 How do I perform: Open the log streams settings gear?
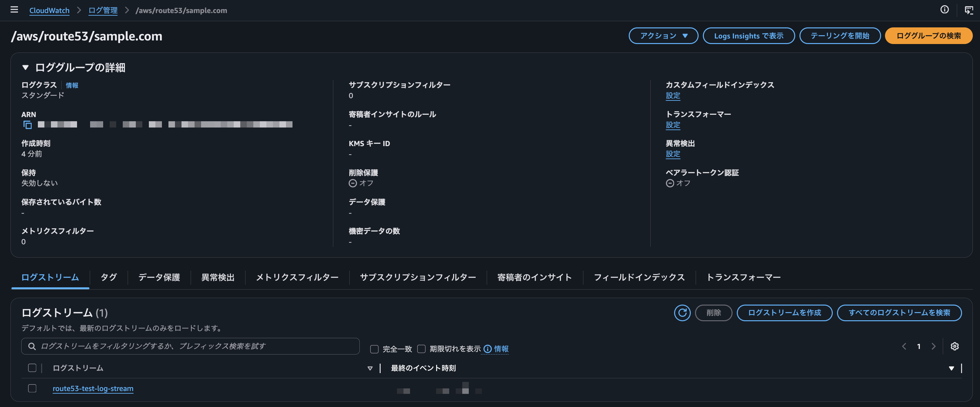point(955,346)
